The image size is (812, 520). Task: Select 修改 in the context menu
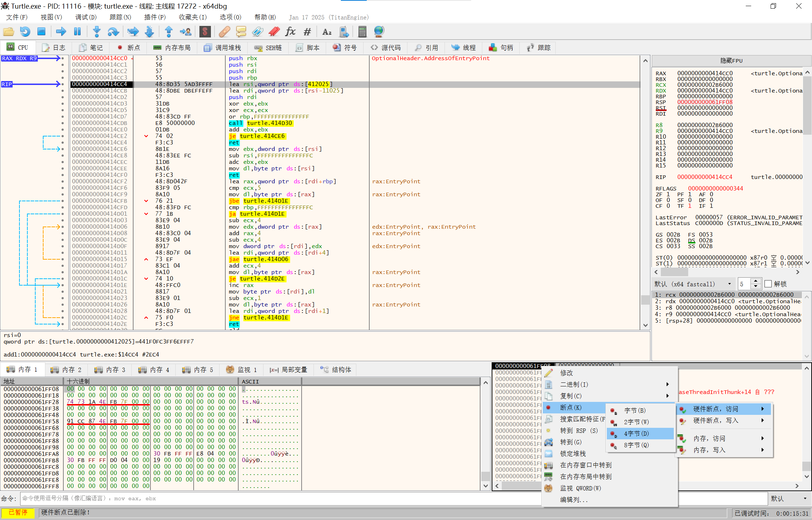[x=610, y=373]
